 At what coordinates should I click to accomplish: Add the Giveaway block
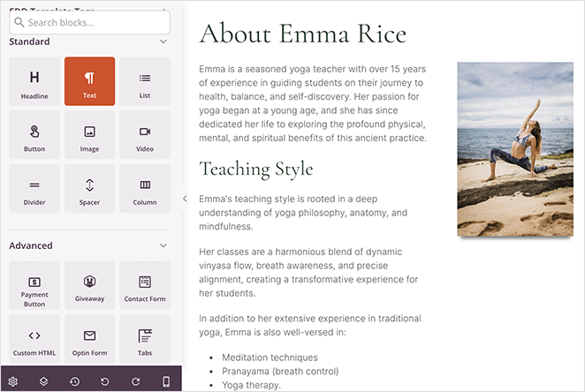(x=89, y=285)
